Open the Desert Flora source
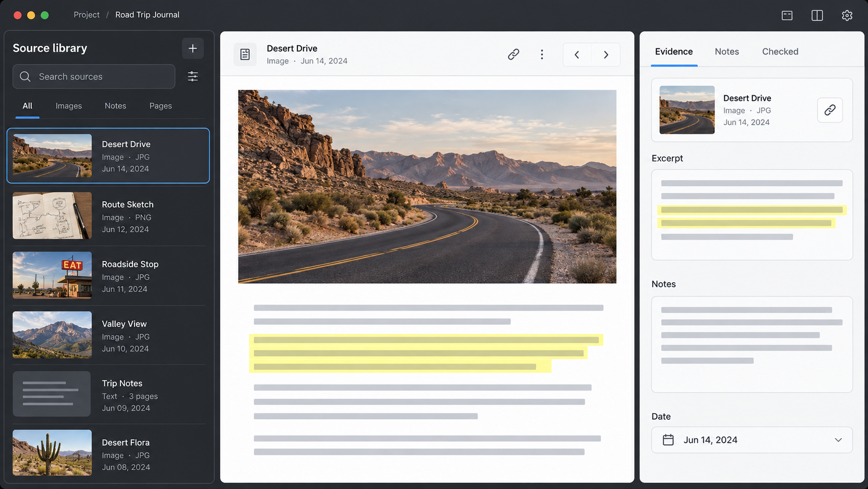This screenshot has width=868, height=489. [x=108, y=454]
